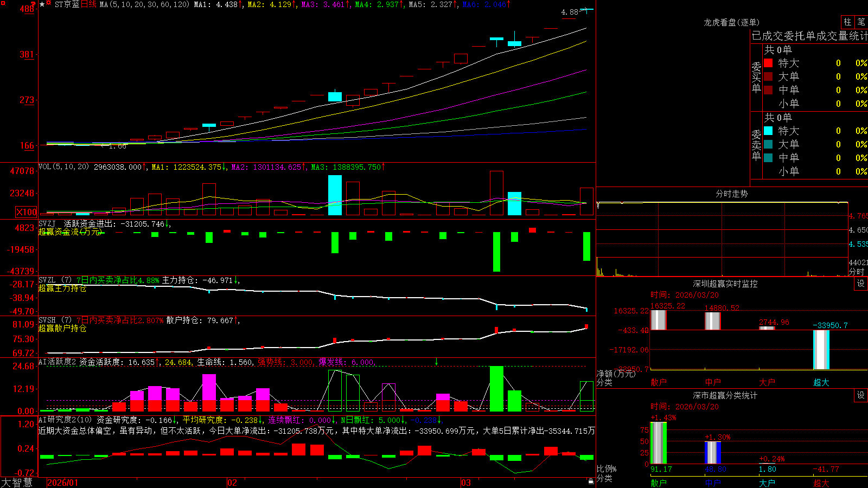The height and width of the screenshot is (488, 868).
Task: Open 设 settings for 深圳超赢实时监控
Action: [x=861, y=284]
